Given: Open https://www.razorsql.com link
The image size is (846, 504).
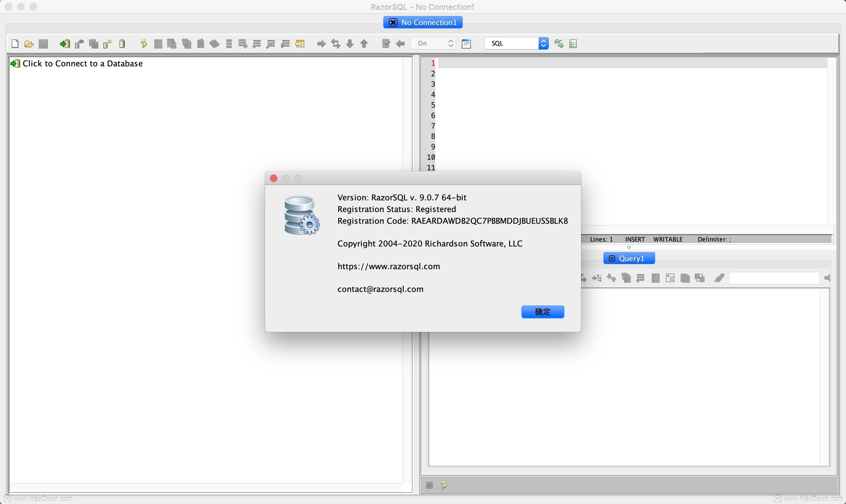Looking at the screenshot, I should tap(388, 266).
